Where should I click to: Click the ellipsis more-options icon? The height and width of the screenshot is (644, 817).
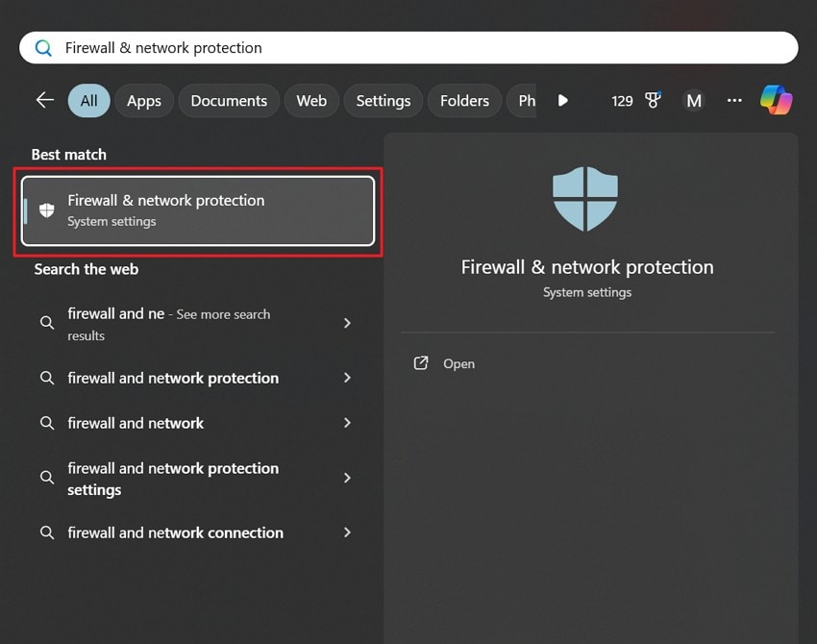[x=734, y=100]
